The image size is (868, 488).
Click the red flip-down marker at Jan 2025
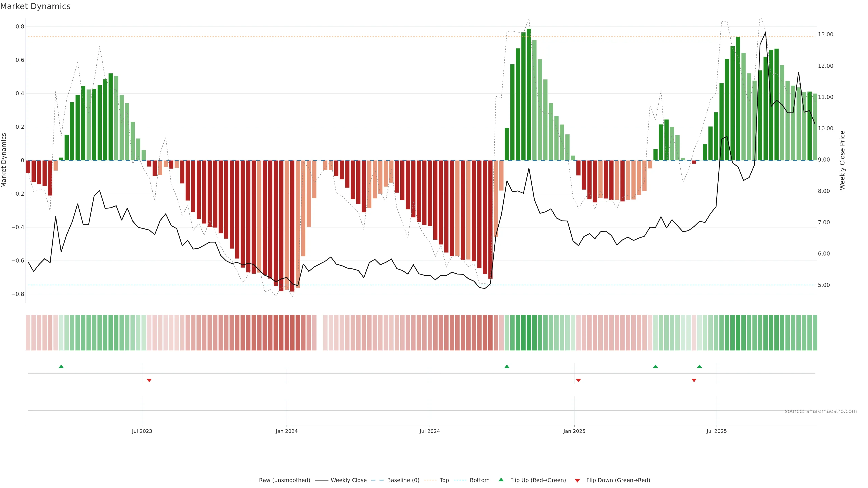click(579, 380)
